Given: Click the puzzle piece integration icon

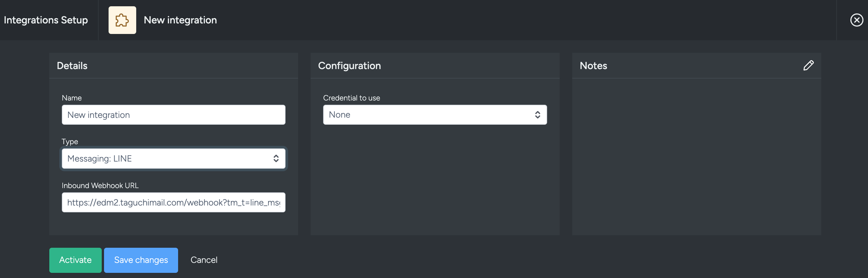Looking at the screenshot, I should pos(122,20).
